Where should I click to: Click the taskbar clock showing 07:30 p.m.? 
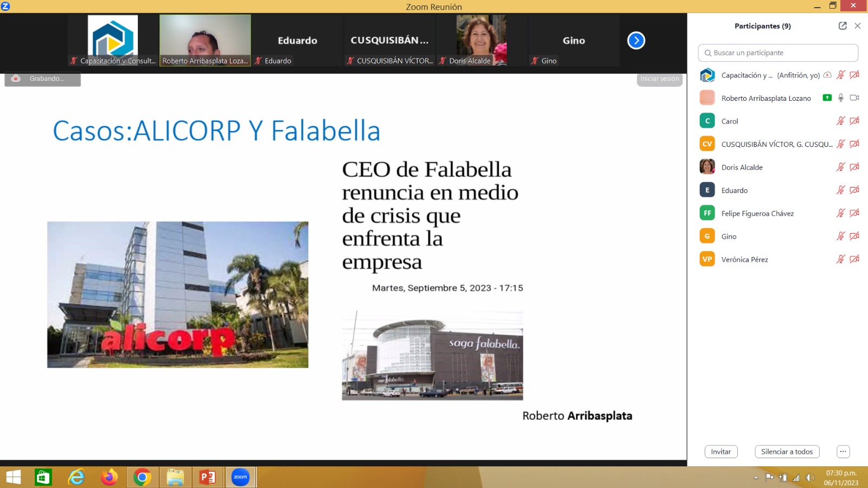pyautogui.click(x=841, y=478)
